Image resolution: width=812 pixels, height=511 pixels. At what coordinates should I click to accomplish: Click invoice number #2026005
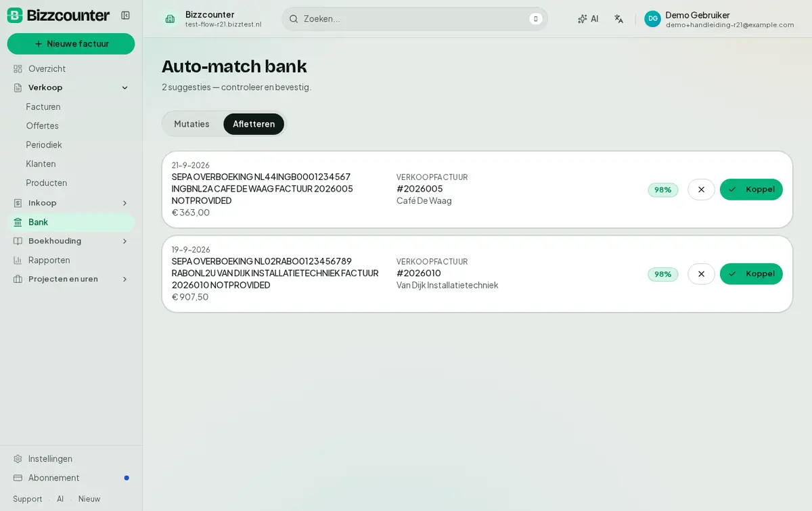(x=420, y=189)
